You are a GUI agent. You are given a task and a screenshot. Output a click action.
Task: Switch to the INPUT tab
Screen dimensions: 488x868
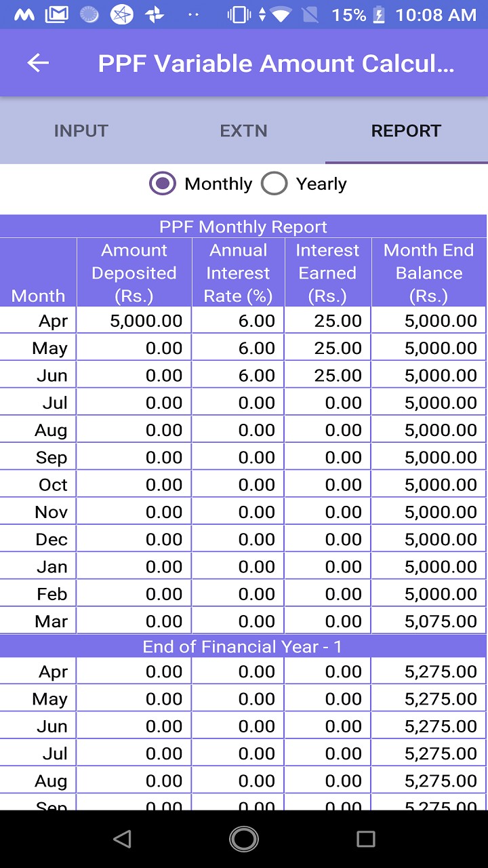click(x=81, y=131)
